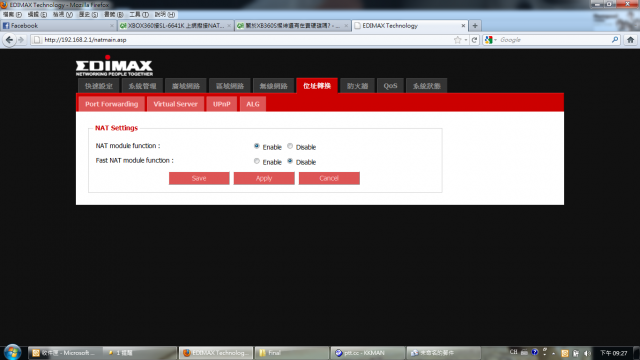Disable Fast NAT module function
Viewport: 640px width, 360px height.
point(290,161)
